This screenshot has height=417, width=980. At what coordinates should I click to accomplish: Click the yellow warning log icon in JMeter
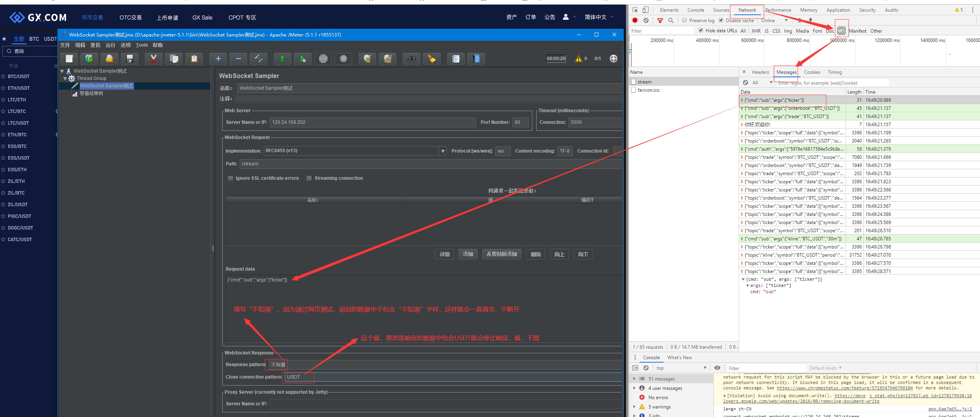579,59
